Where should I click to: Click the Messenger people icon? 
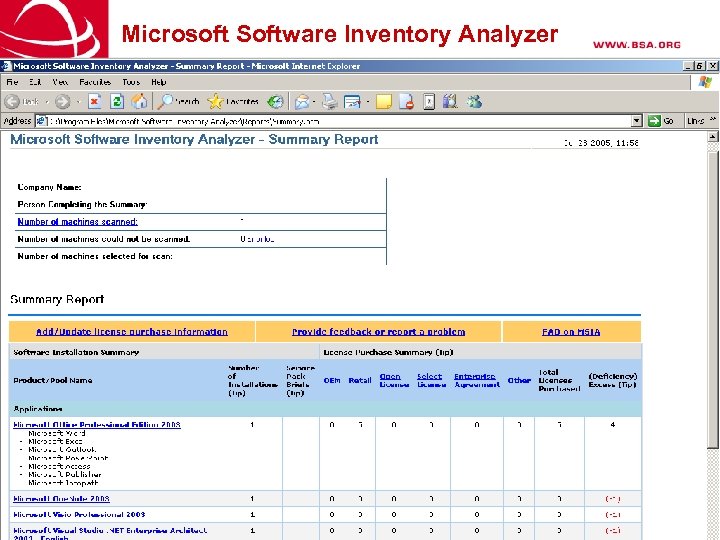coord(474,101)
